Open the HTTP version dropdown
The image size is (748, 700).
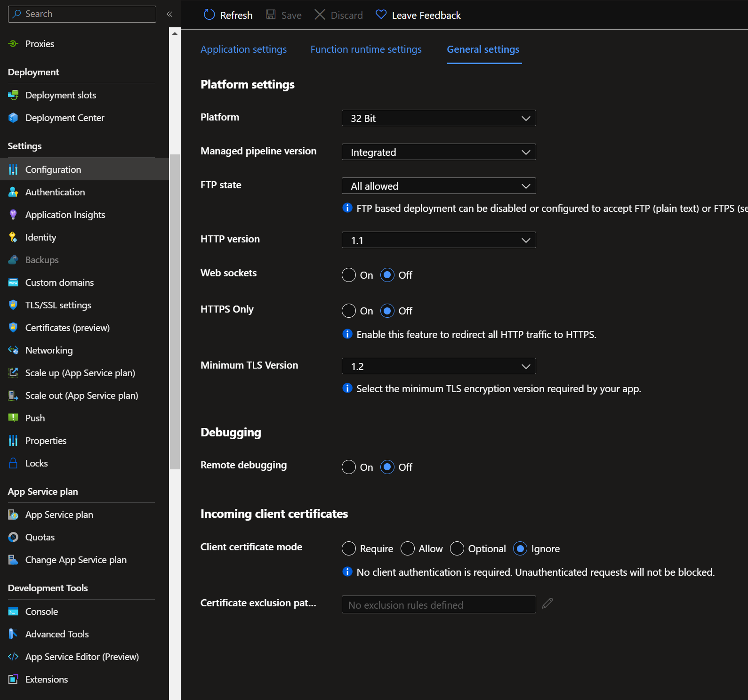coord(439,240)
